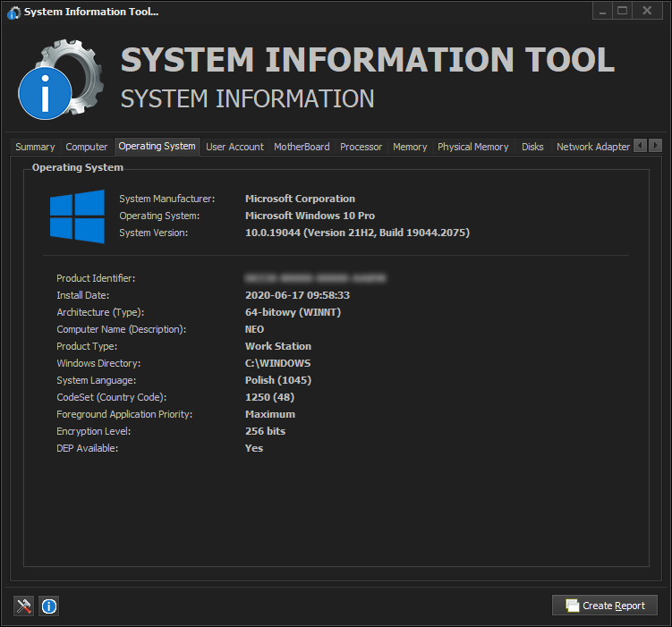
Task: Click the Create Report button
Action: click(x=605, y=606)
